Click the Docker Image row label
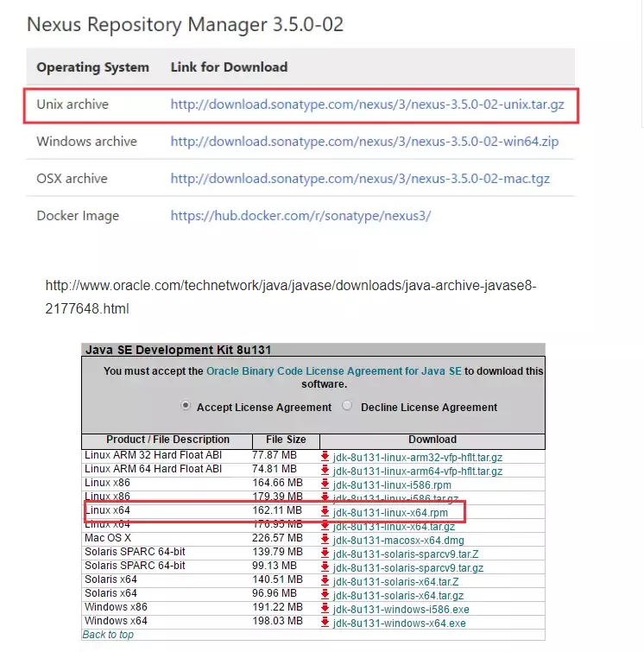 pyautogui.click(x=78, y=216)
